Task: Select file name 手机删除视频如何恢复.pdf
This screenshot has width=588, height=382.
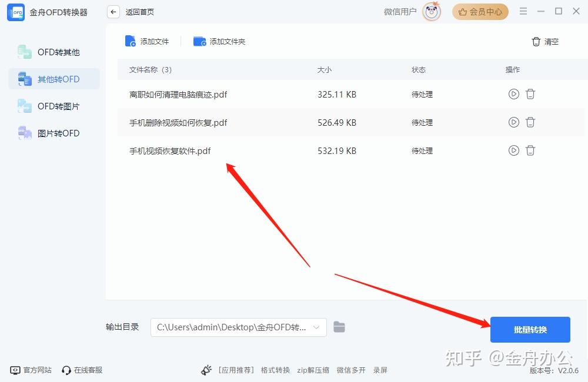Action: [178, 123]
